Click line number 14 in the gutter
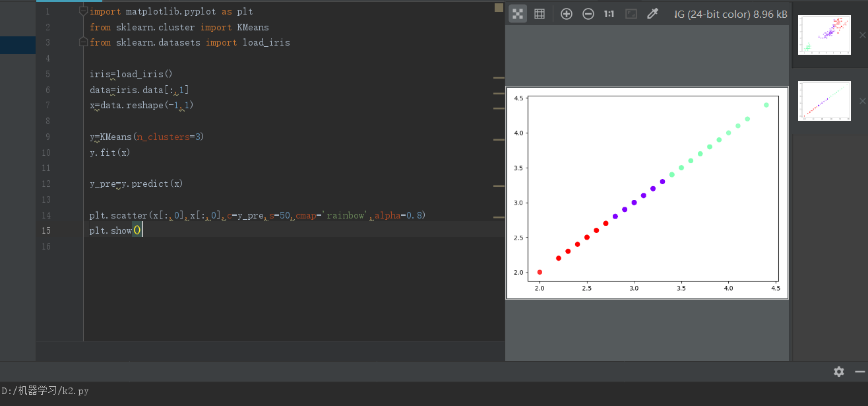The width and height of the screenshot is (868, 406). point(45,215)
